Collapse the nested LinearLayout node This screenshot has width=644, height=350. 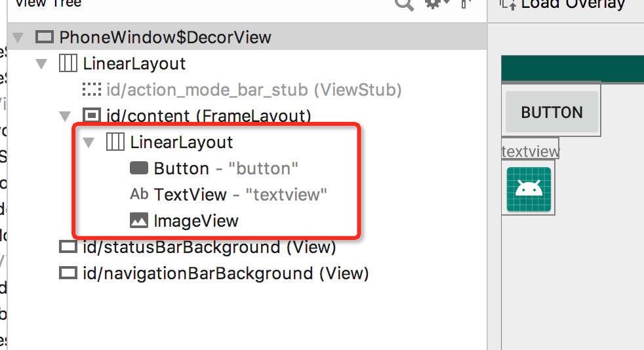[x=89, y=142]
